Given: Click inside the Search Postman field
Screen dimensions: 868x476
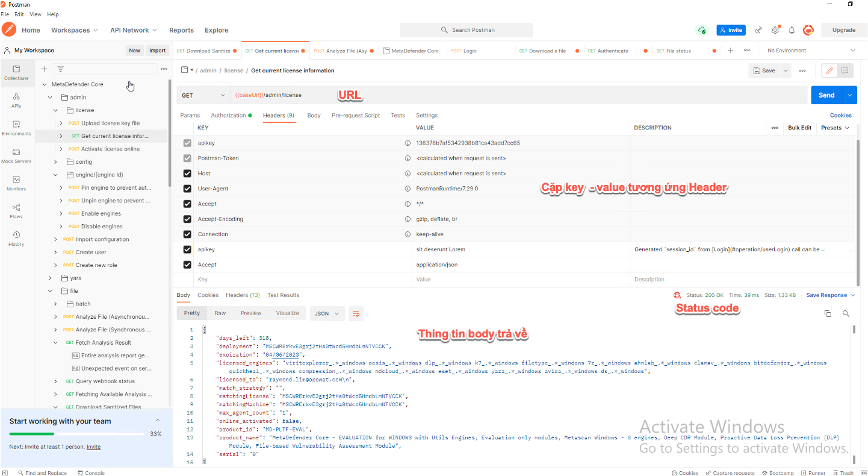Looking at the screenshot, I should coord(466,30).
